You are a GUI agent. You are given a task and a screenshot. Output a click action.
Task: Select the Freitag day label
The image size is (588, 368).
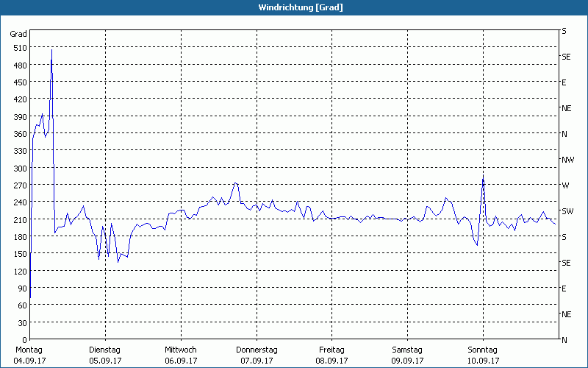(331, 350)
